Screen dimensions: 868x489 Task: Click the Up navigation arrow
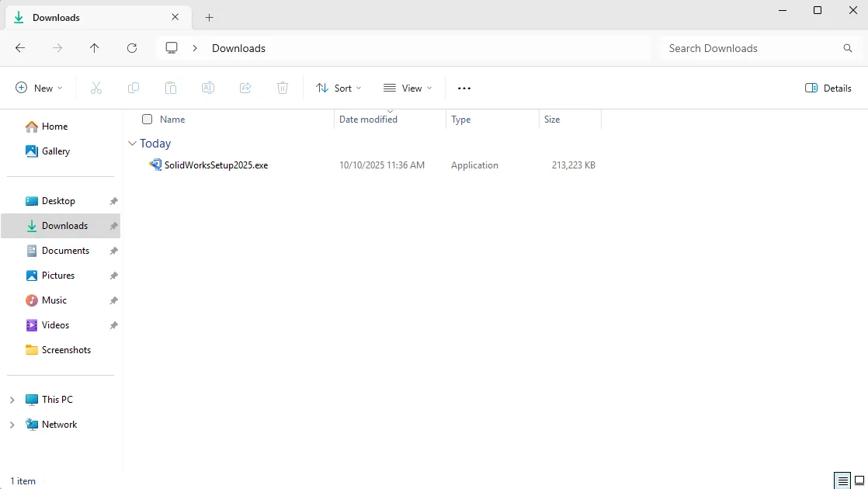[x=95, y=47]
